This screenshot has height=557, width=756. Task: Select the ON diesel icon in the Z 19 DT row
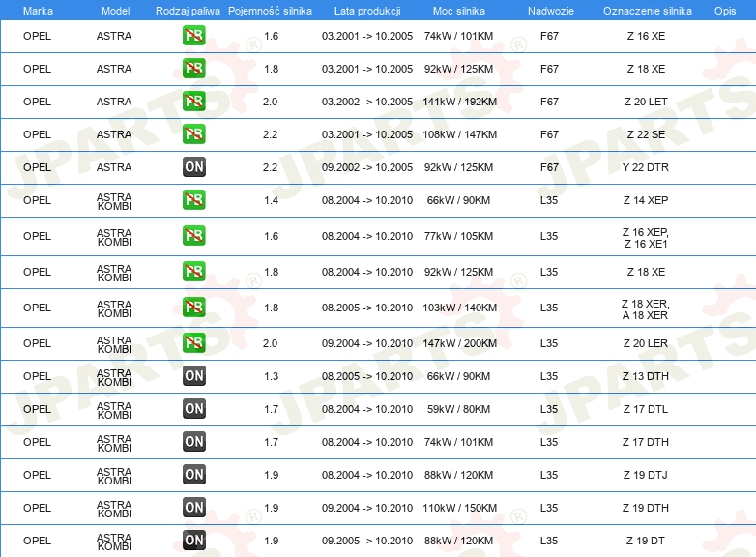tap(193, 541)
